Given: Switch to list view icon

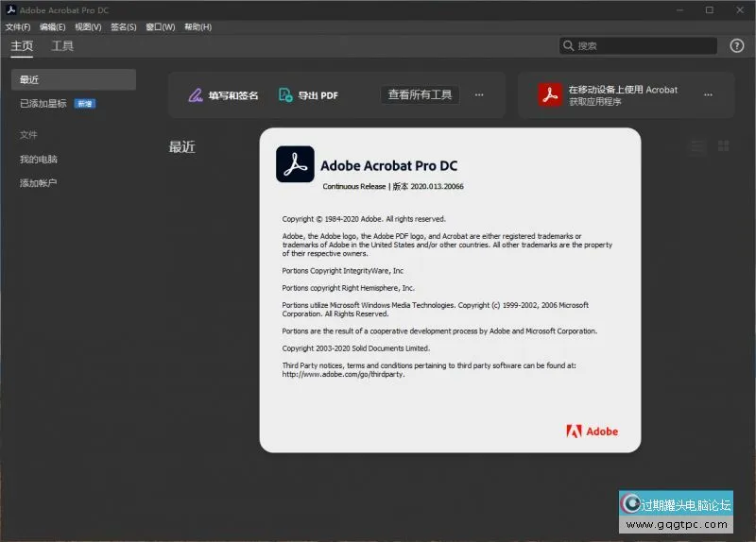Looking at the screenshot, I should point(697,146).
